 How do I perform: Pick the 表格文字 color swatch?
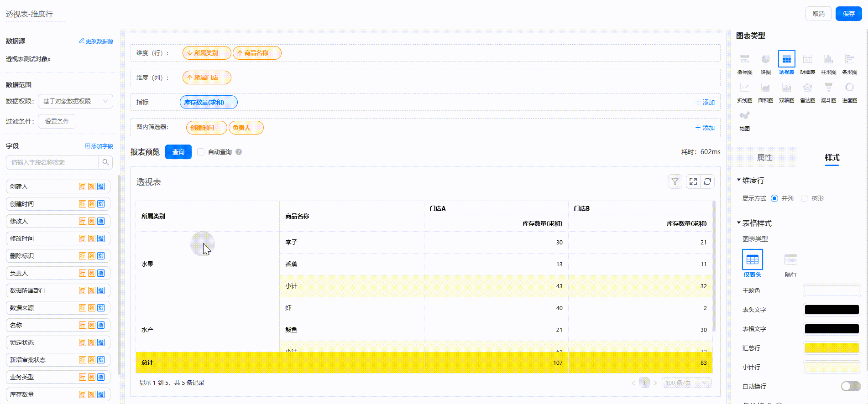tap(831, 329)
